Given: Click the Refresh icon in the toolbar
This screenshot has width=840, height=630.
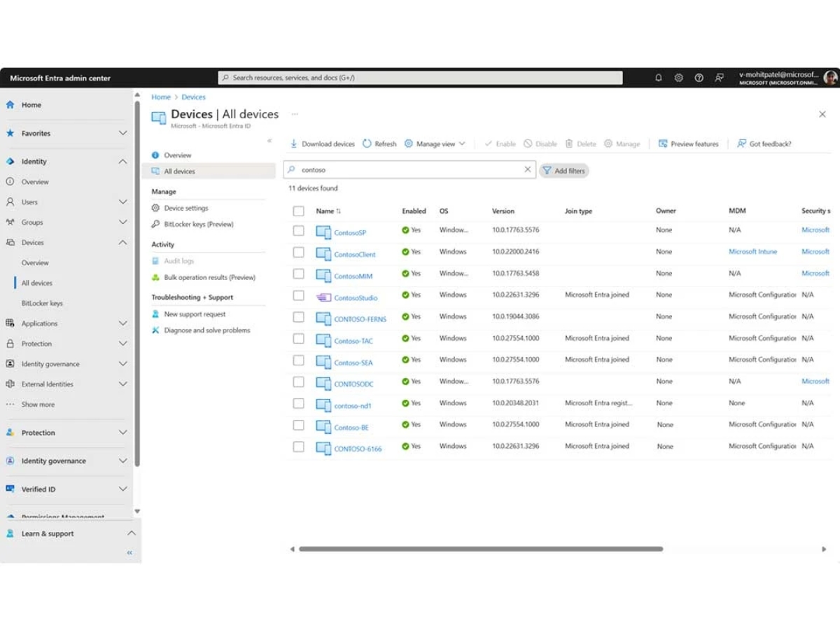Looking at the screenshot, I should tap(367, 143).
